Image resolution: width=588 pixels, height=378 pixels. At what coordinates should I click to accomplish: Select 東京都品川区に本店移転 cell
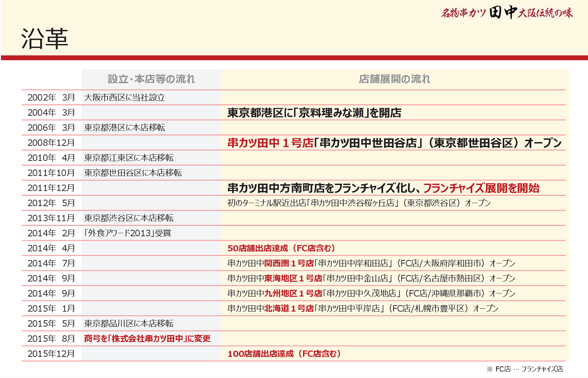pyautogui.click(x=129, y=323)
